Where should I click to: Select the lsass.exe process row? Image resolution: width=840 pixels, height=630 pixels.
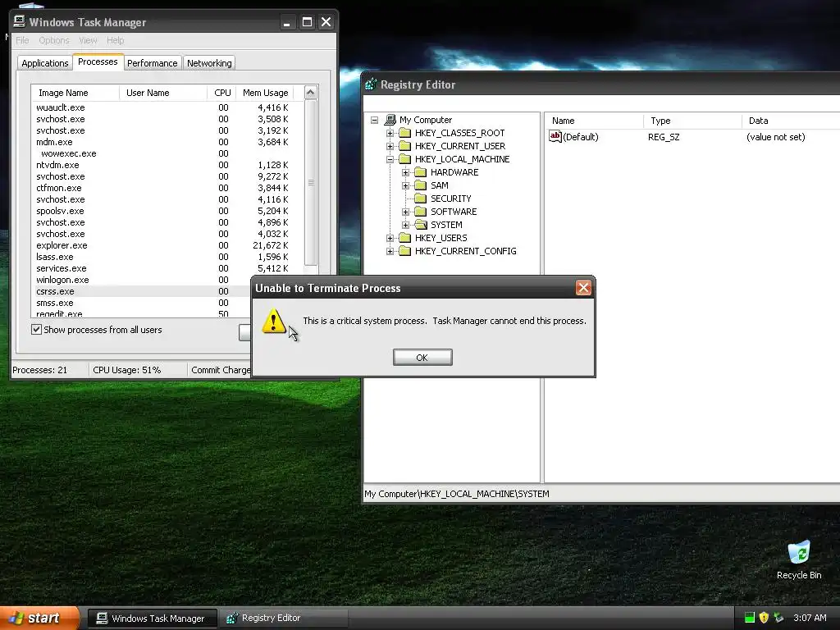(x=167, y=257)
